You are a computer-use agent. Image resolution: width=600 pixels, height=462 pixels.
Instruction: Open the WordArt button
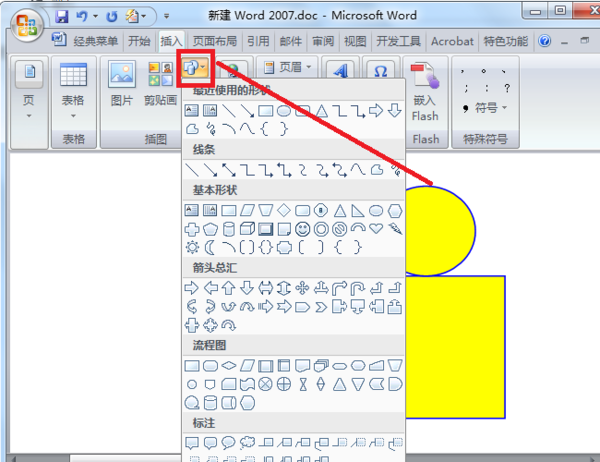[340, 71]
